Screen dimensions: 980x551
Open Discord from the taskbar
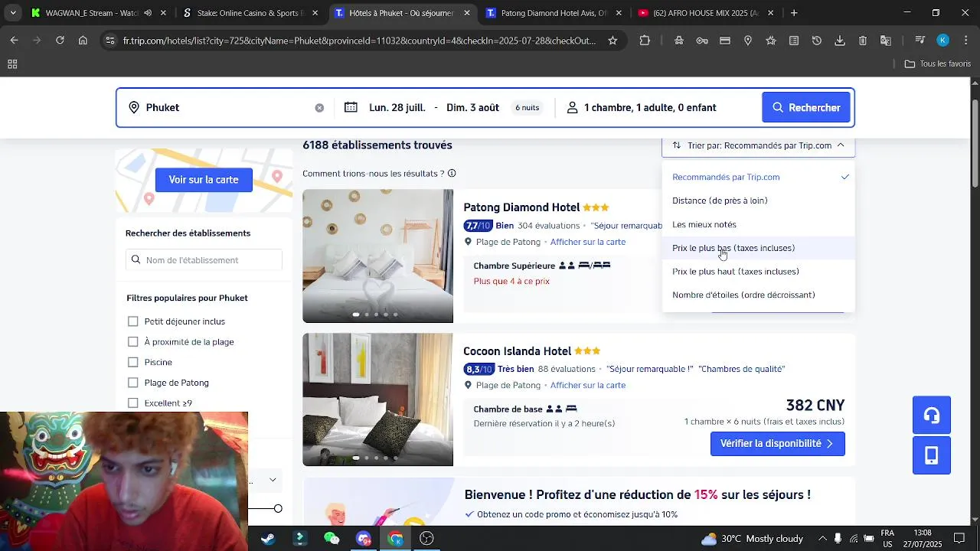tap(363, 539)
